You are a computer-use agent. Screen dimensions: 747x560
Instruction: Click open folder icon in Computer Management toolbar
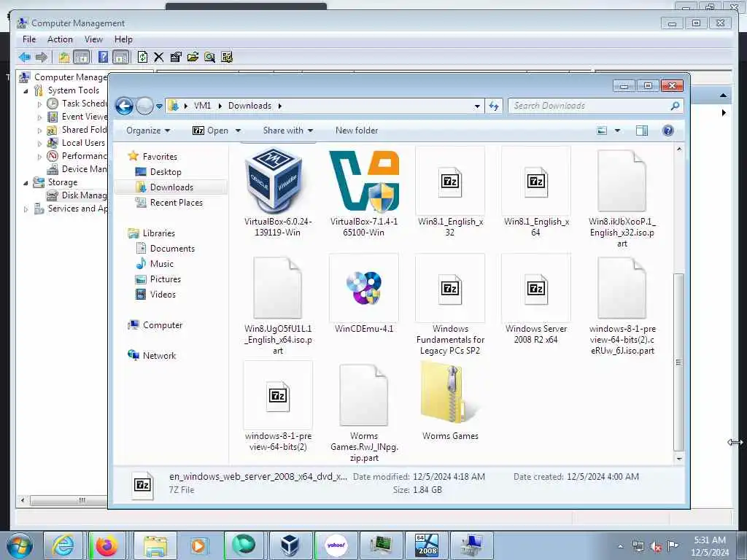click(193, 58)
